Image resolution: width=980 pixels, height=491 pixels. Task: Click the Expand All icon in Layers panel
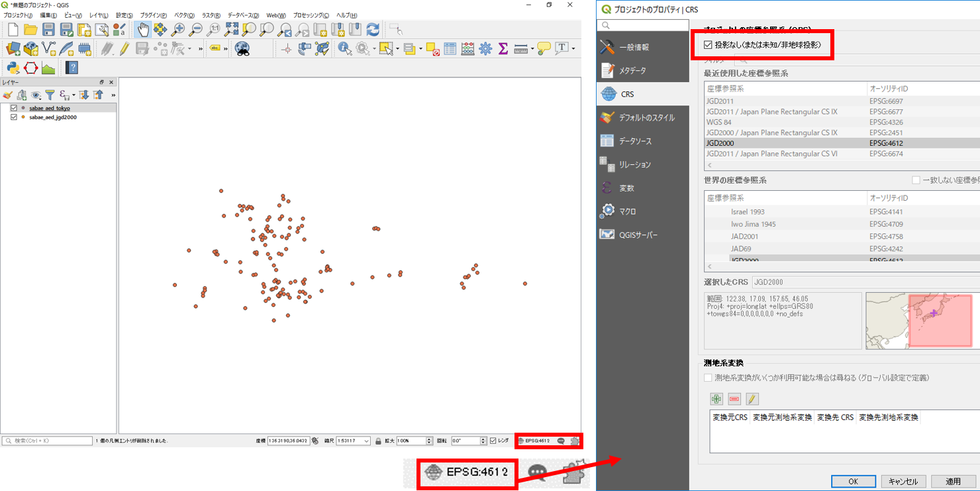point(84,95)
